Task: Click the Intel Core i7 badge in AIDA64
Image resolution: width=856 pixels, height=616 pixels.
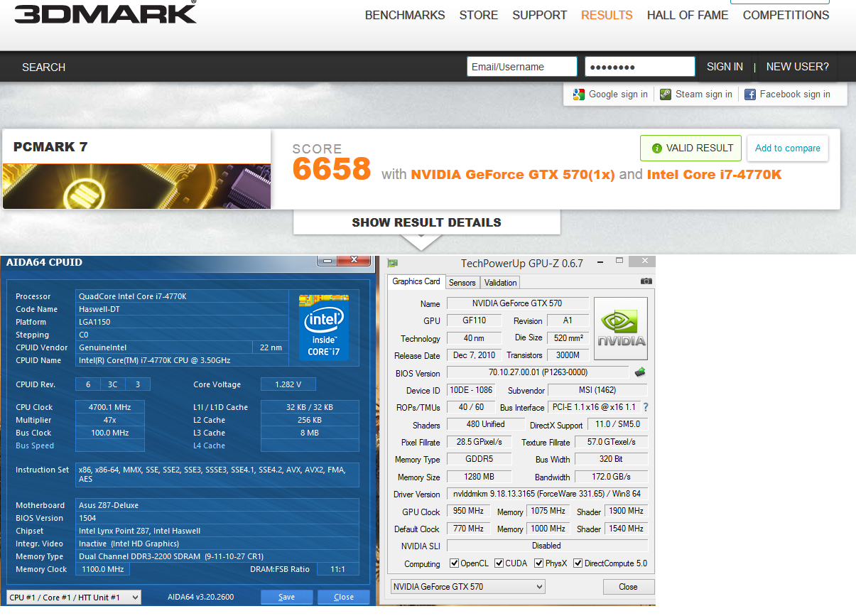Action: click(324, 326)
